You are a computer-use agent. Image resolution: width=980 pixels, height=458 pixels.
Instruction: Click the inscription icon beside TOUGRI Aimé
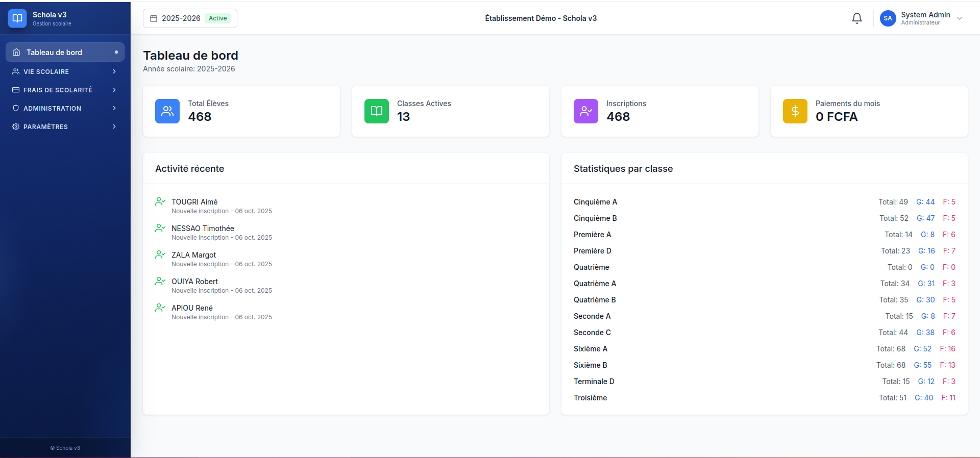160,201
